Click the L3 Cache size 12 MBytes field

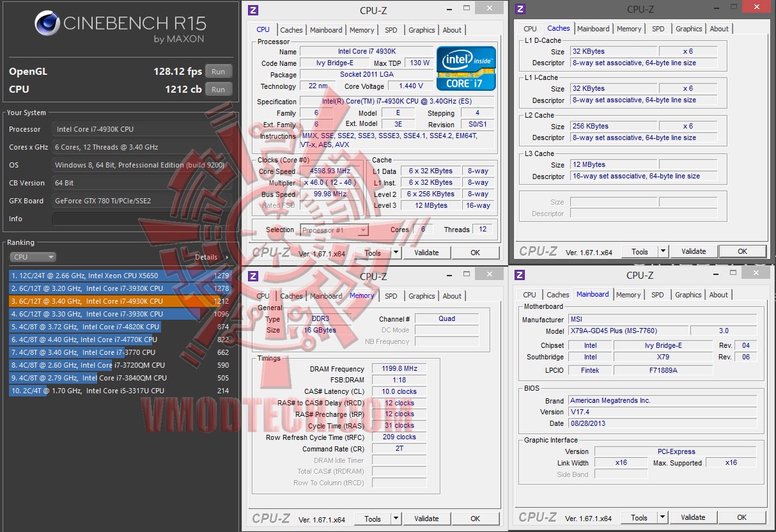pos(613,164)
